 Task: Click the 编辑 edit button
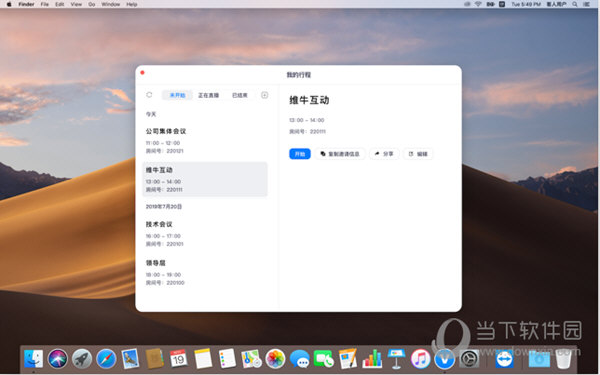tap(418, 154)
